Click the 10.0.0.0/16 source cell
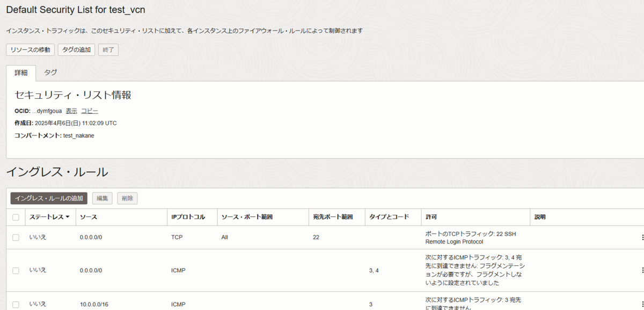This screenshot has height=310, width=644. click(94, 305)
